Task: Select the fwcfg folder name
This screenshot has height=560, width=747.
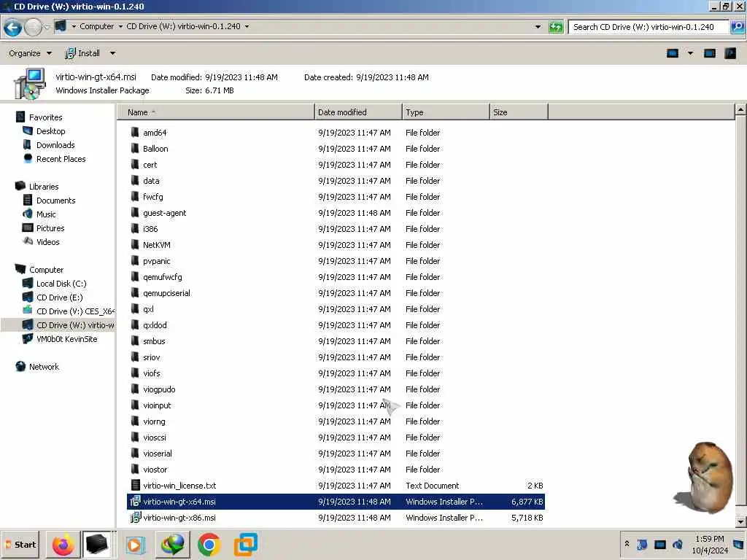Action: click(x=152, y=197)
